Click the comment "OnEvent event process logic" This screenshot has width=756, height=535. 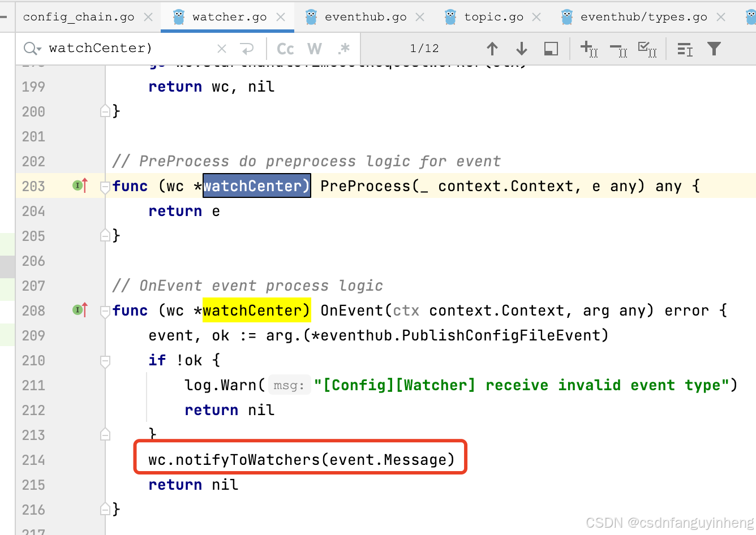coord(248,286)
